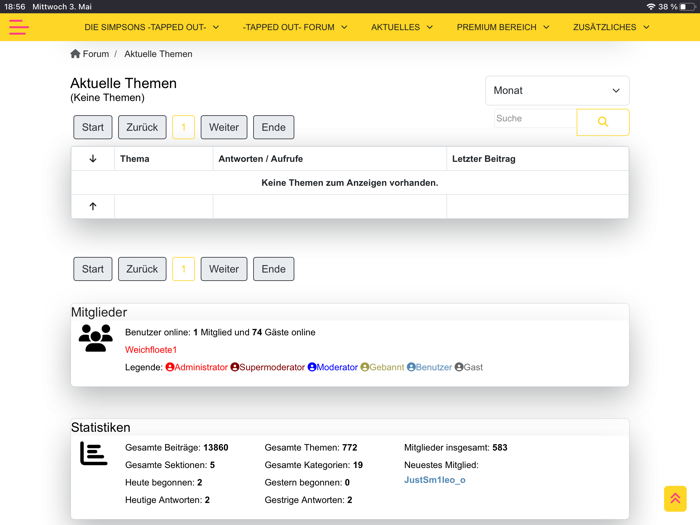Expand Die Simpsons -Tapped Out- menu

coord(151,28)
